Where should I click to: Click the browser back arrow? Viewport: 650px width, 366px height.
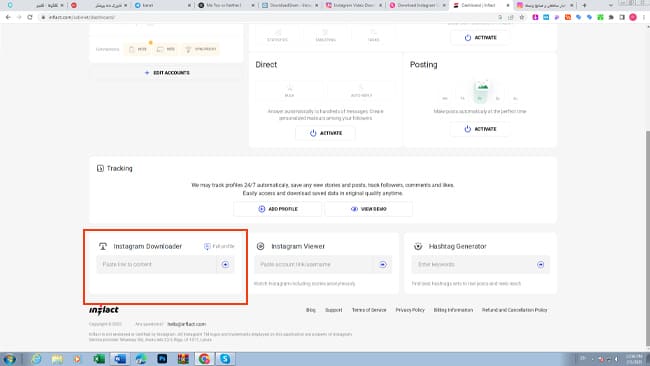8,17
